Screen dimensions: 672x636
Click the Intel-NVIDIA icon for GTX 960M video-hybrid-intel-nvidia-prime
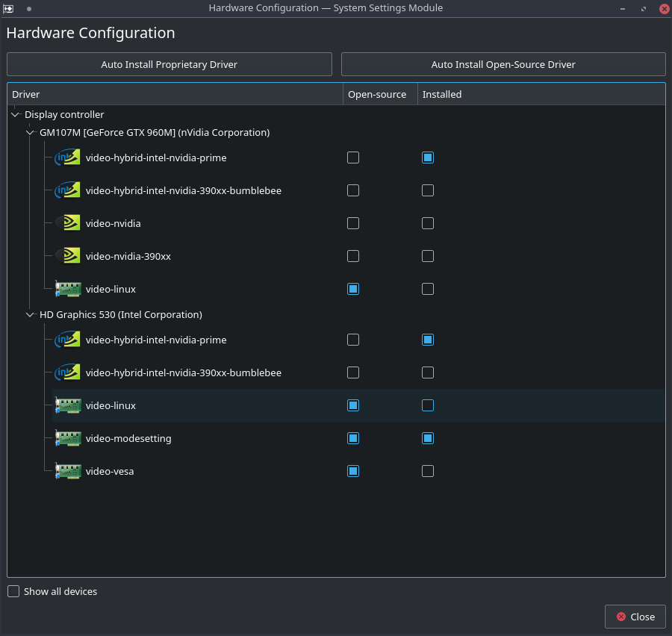point(68,158)
